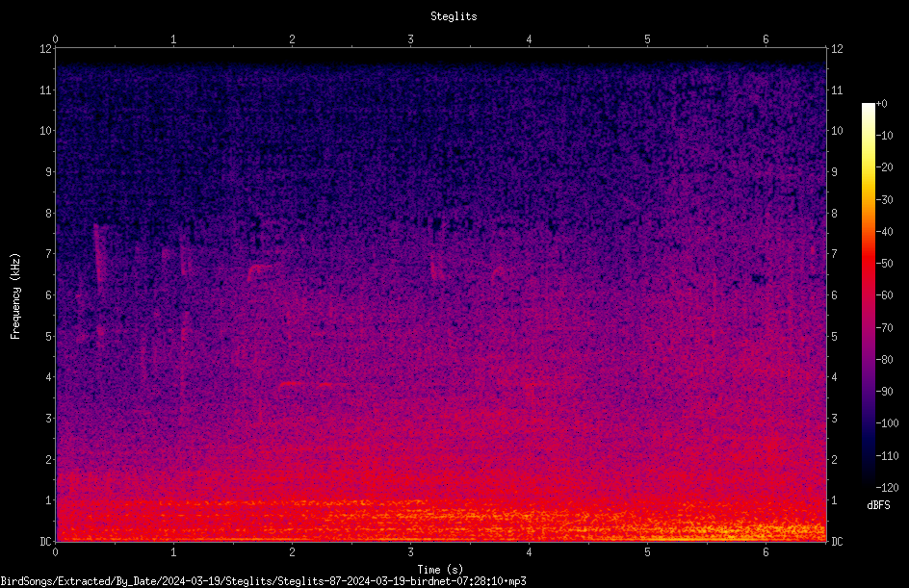Screen dimensions: 909x588
Task: Click the -120 bottom of color scale
Action: [887, 487]
